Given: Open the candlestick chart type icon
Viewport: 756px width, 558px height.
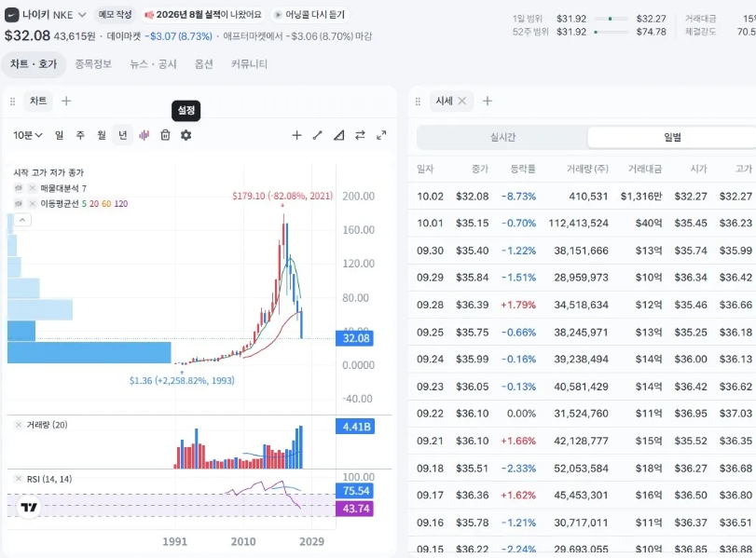Looking at the screenshot, I should pyautogui.click(x=144, y=135).
